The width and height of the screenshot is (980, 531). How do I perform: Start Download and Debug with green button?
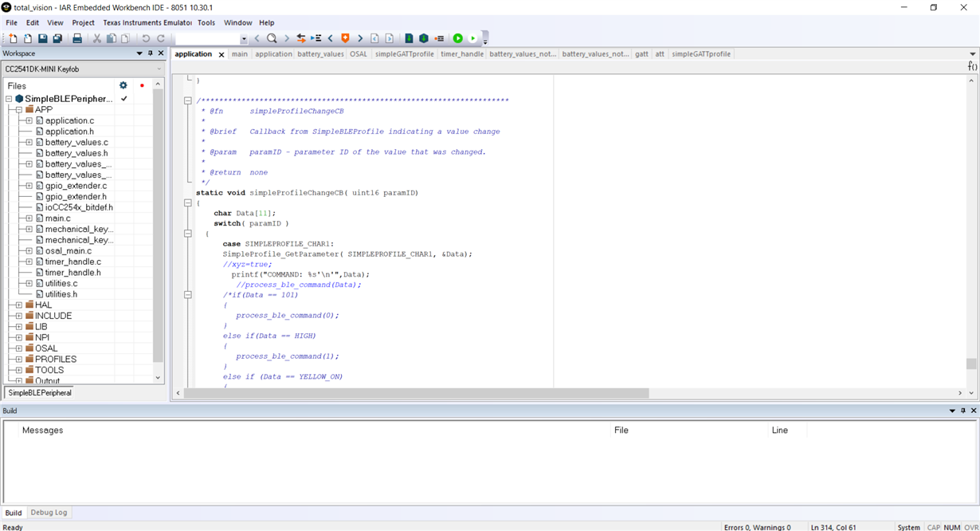tap(458, 38)
